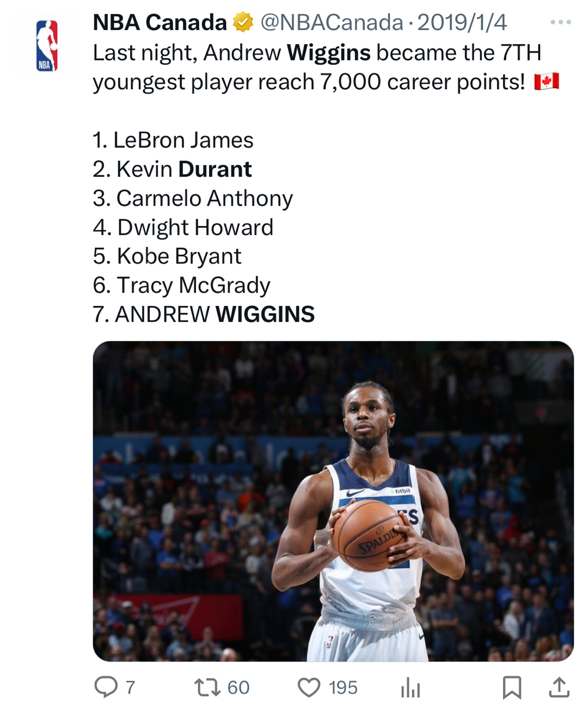Click the share upload icon
Image resolution: width=588 pixels, height=717 pixels.
click(559, 687)
